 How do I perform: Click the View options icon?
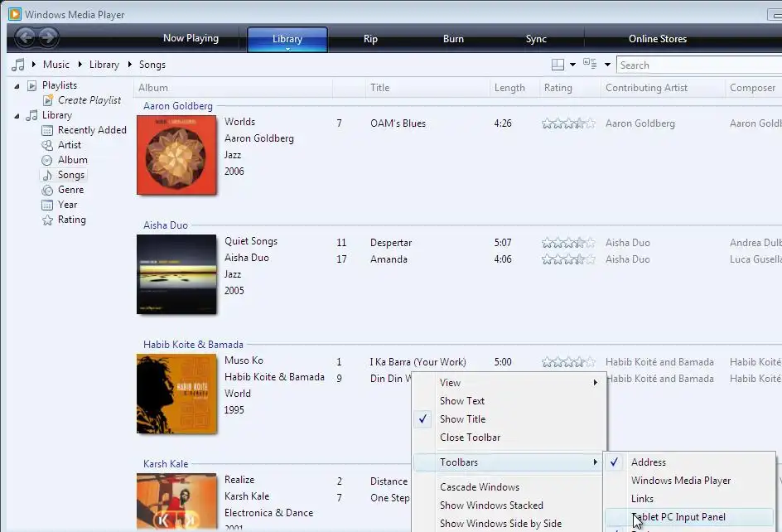pyautogui.click(x=590, y=64)
